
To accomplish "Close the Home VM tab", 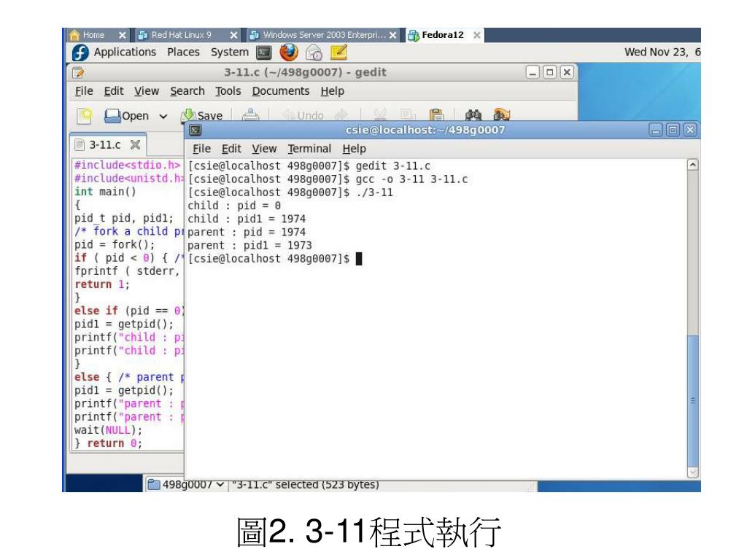I will pyautogui.click(x=123, y=35).
